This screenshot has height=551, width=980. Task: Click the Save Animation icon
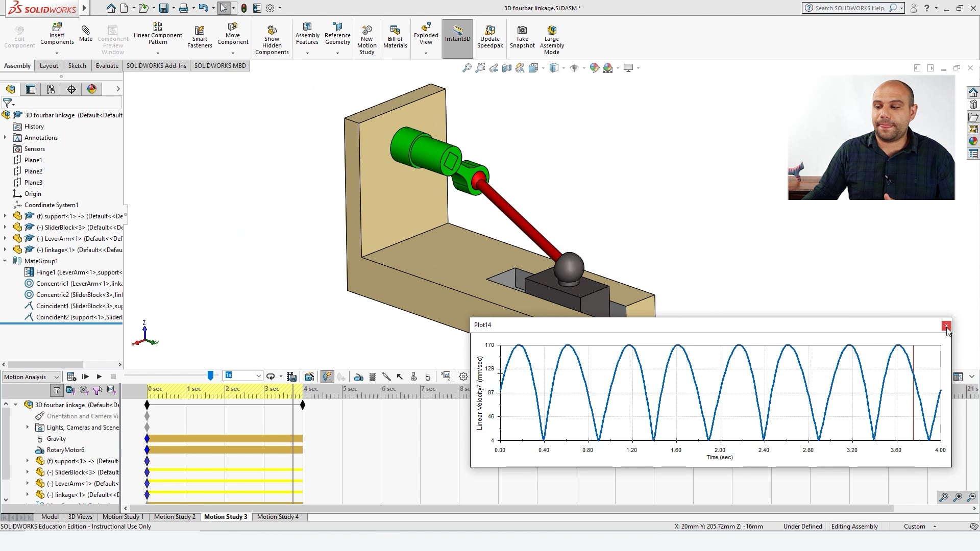[292, 377]
